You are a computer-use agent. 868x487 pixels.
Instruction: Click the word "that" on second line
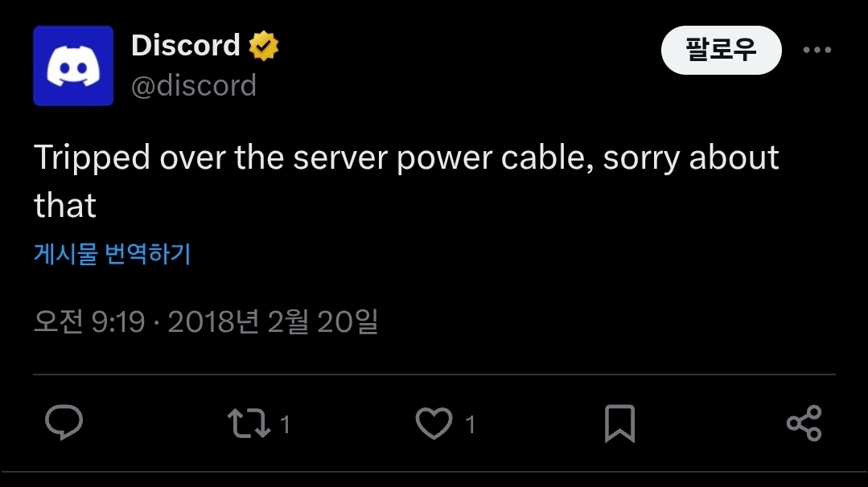(x=65, y=206)
